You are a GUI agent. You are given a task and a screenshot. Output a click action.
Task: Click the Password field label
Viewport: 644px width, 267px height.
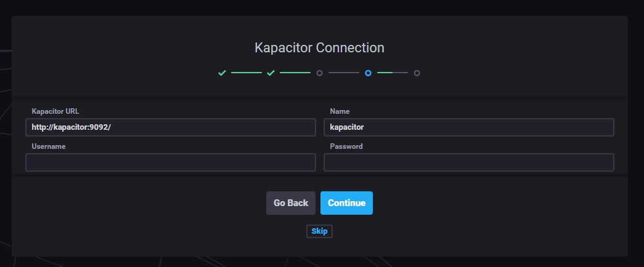point(346,146)
